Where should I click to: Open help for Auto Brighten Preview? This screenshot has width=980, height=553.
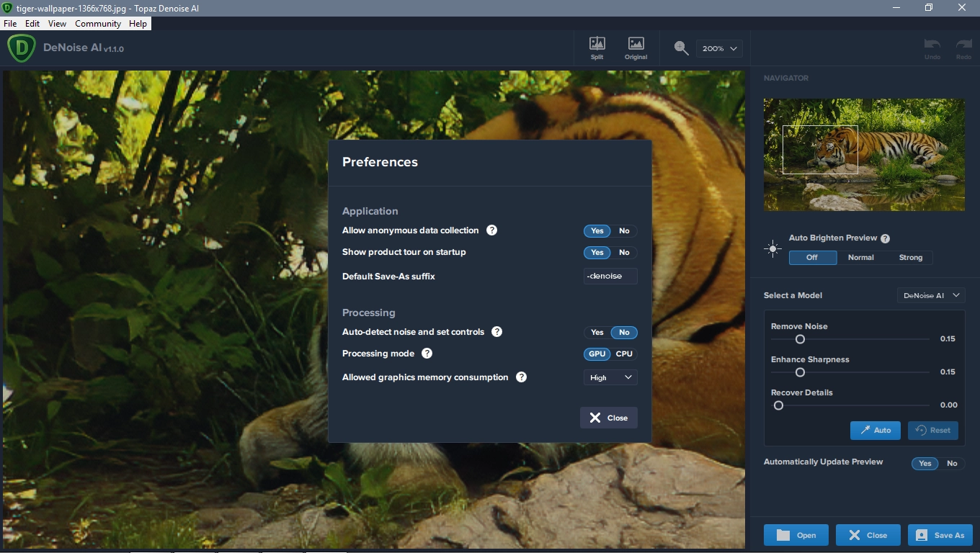point(885,238)
